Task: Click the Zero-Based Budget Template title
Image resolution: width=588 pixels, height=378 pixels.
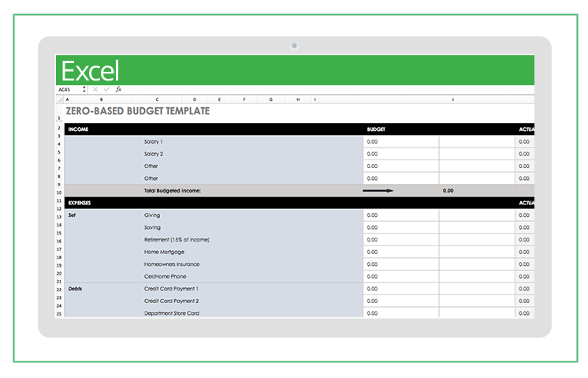Action: click(x=138, y=112)
